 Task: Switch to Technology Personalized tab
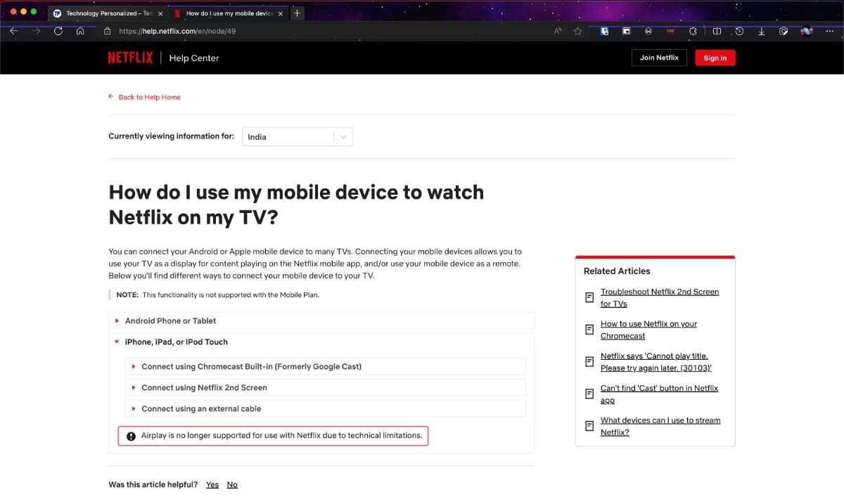[x=108, y=13]
